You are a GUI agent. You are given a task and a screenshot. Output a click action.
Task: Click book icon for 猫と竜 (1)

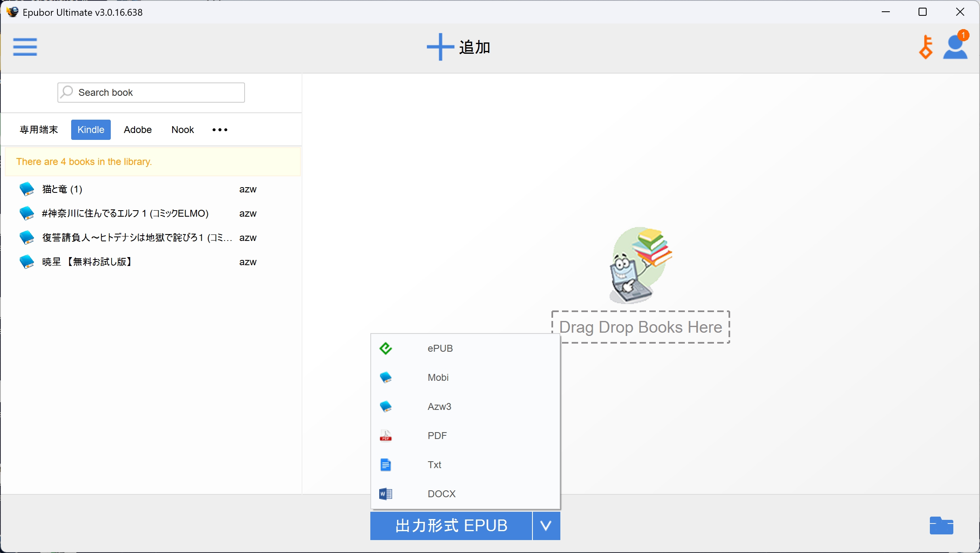(27, 189)
